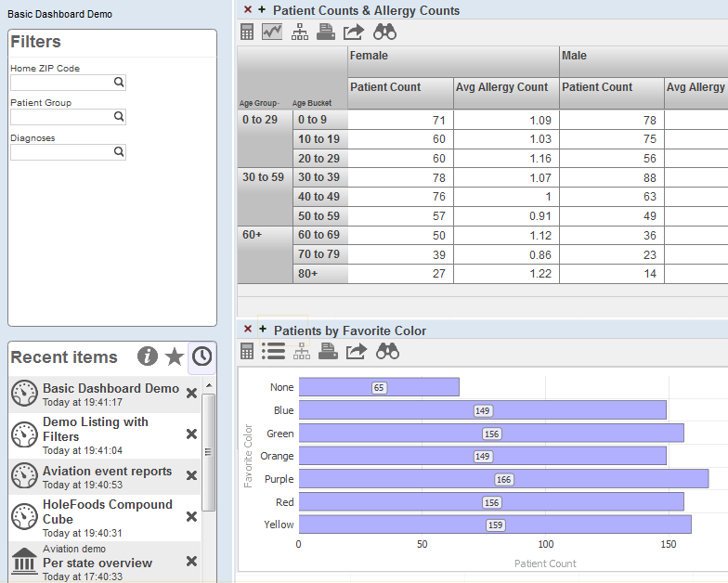Remove HoleFoods Compound Cube from recents
The image size is (728, 583).
(191, 516)
